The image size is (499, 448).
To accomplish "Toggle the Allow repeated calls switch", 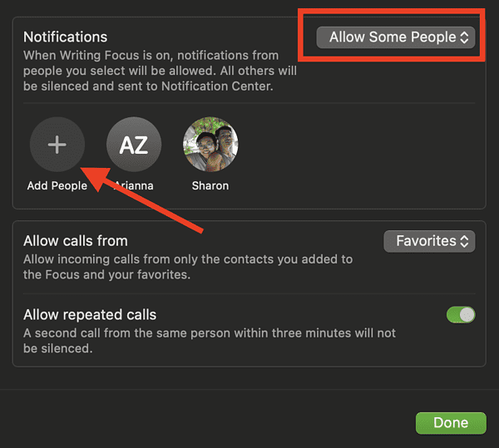I will [x=461, y=315].
